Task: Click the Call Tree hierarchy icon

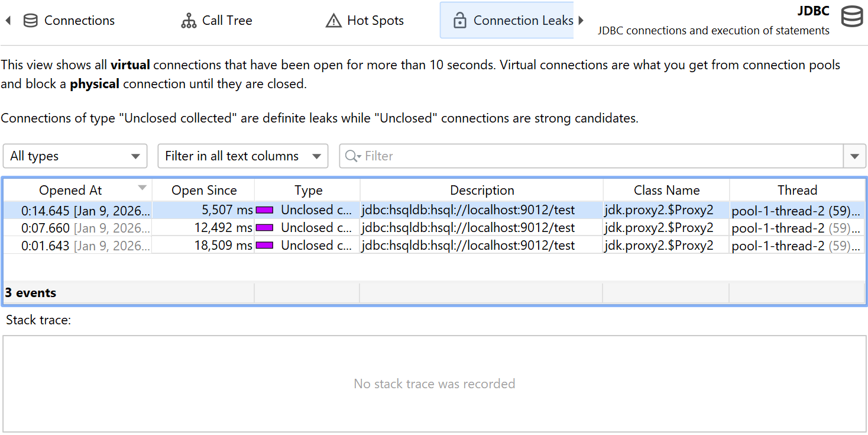Action: [x=189, y=21]
